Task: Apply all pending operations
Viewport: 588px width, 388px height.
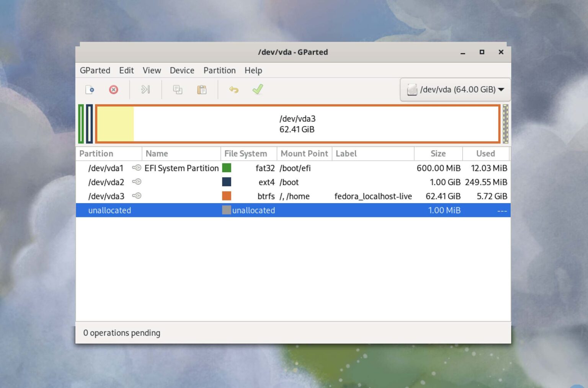Action: coord(257,90)
